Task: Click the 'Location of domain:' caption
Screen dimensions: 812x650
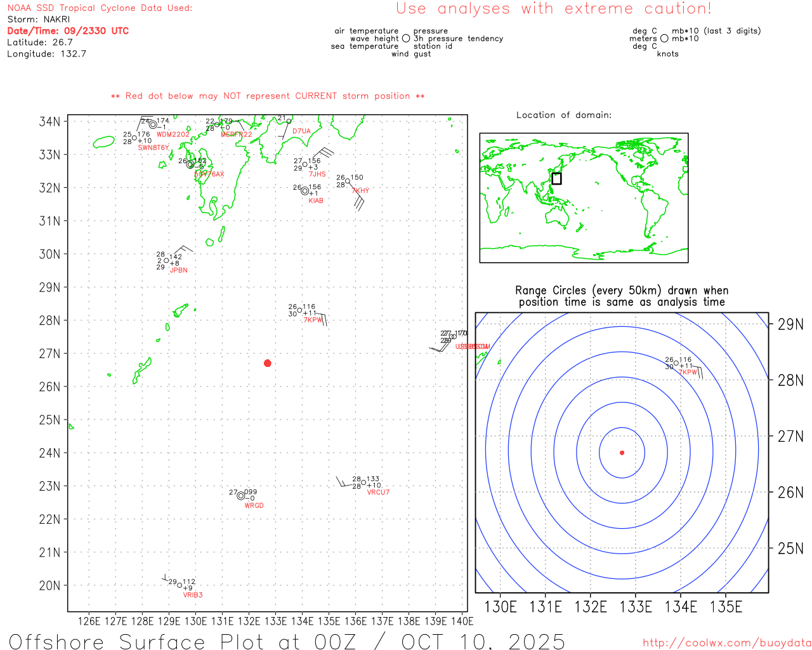Action: tap(564, 115)
